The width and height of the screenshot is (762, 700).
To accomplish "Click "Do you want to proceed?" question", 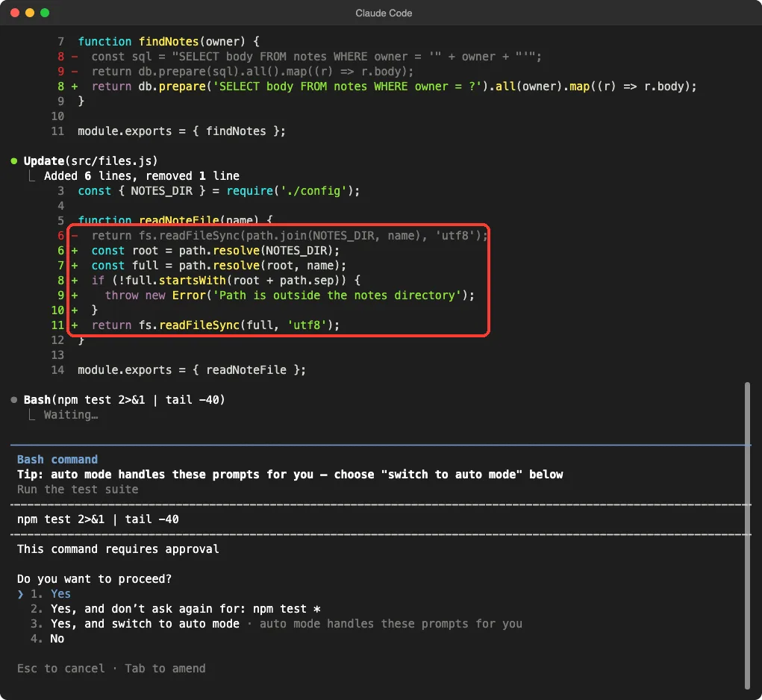I will pyautogui.click(x=94, y=579).
